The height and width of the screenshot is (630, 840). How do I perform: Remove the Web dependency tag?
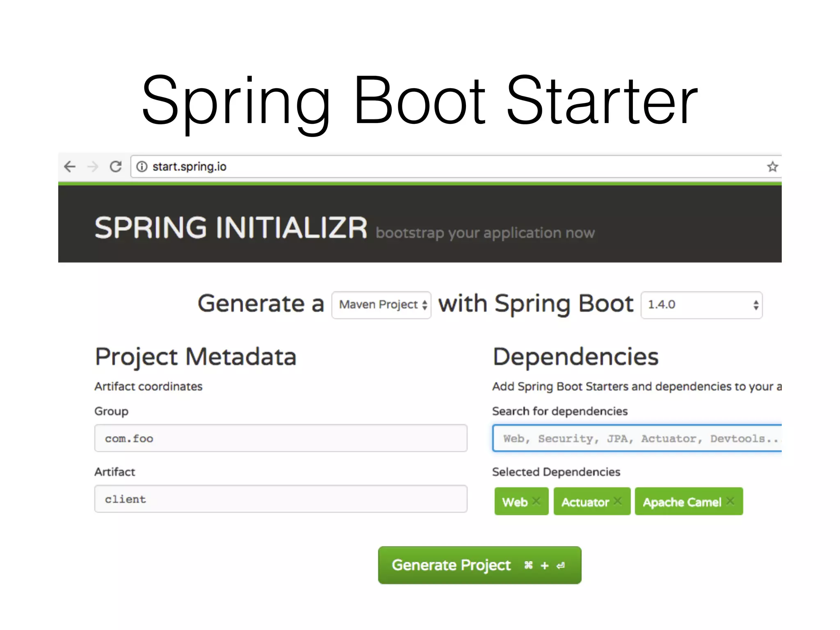point(536,501)
